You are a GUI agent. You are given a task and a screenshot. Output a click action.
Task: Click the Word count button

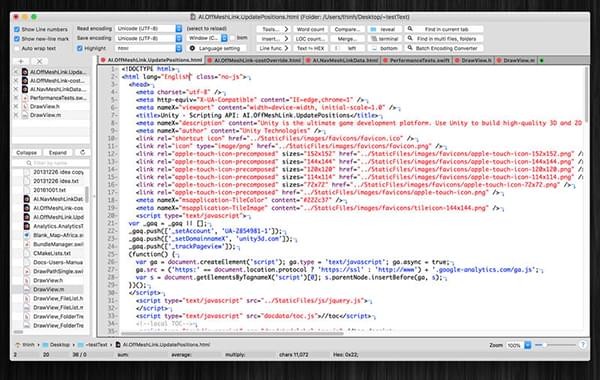tap(310, 29)
